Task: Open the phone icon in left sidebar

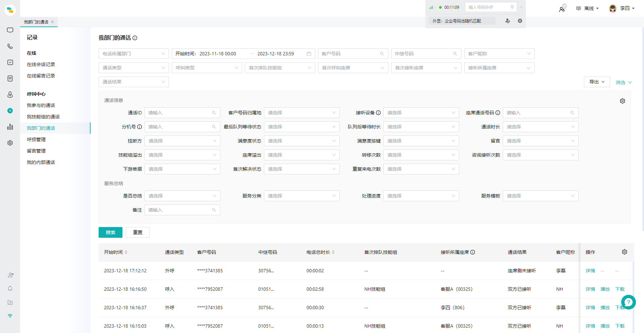Action: (10, 46)
